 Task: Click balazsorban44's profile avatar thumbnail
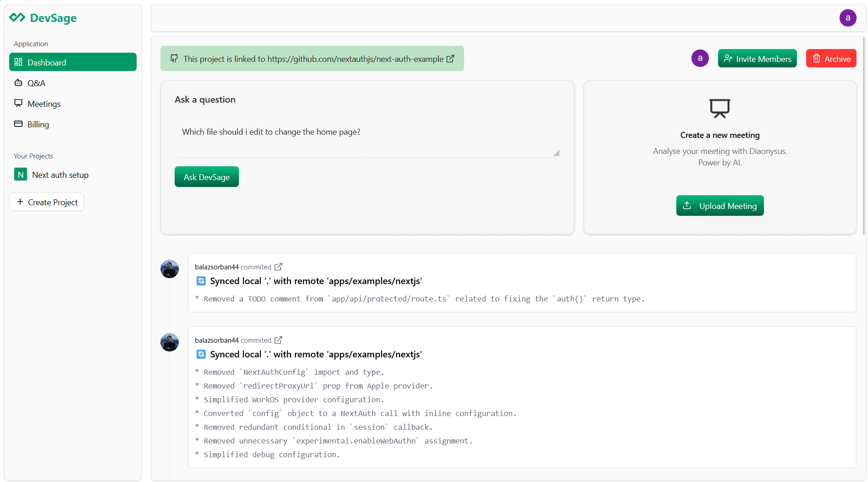[170, 269]
